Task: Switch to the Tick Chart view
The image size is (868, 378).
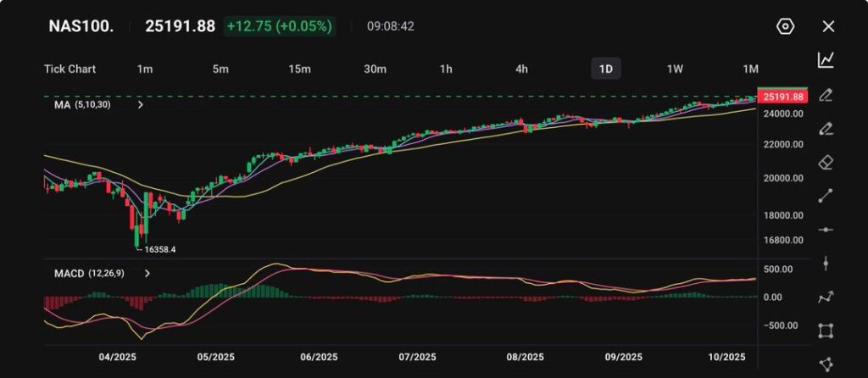Action: 70,69
